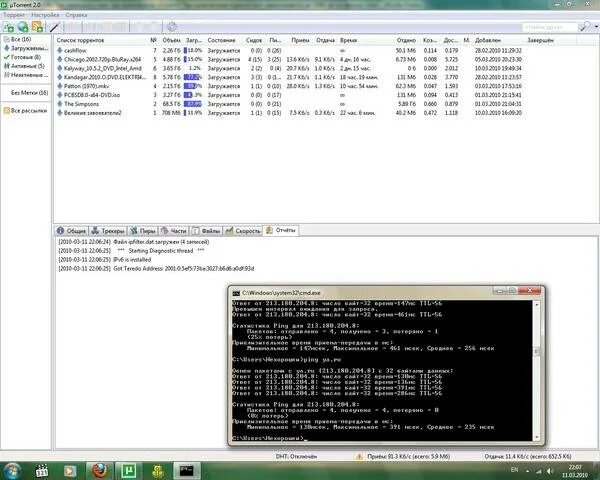600x480 pixels.
Task: Open Firefox from the taskbar
Action: [x=100, y=470]
